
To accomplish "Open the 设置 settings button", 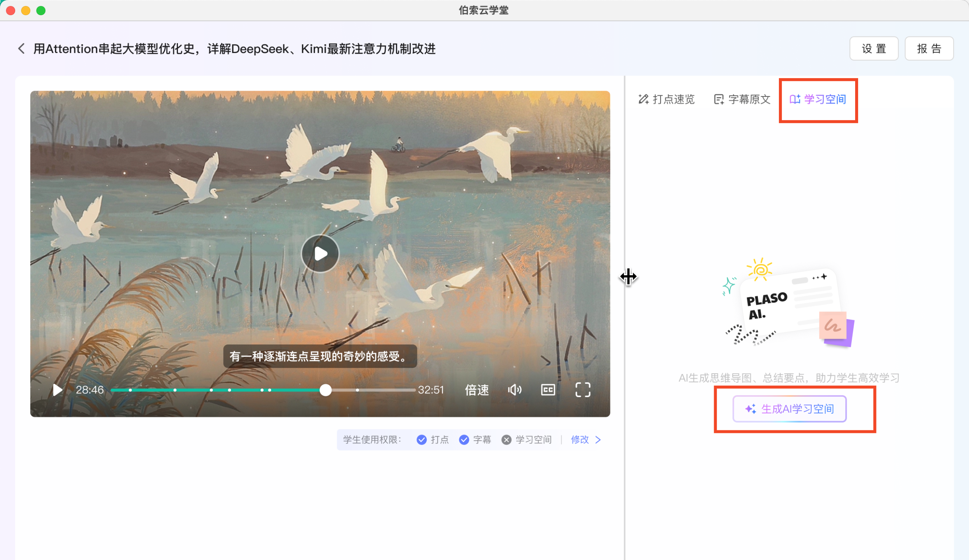I will (874, 49).
